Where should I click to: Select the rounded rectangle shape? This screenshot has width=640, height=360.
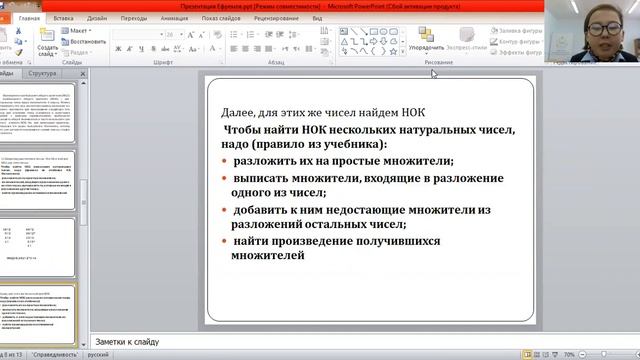click(393, 31)
